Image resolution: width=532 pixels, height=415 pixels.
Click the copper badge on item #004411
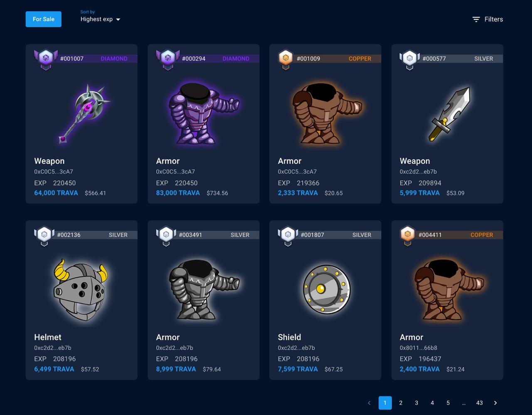407,236
